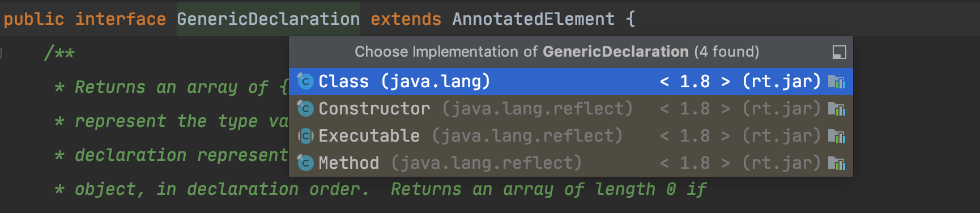Select Constructor (java.lang.reflect) implementation
The height and width of the screenshot is (213, 980).
point(571,109)
